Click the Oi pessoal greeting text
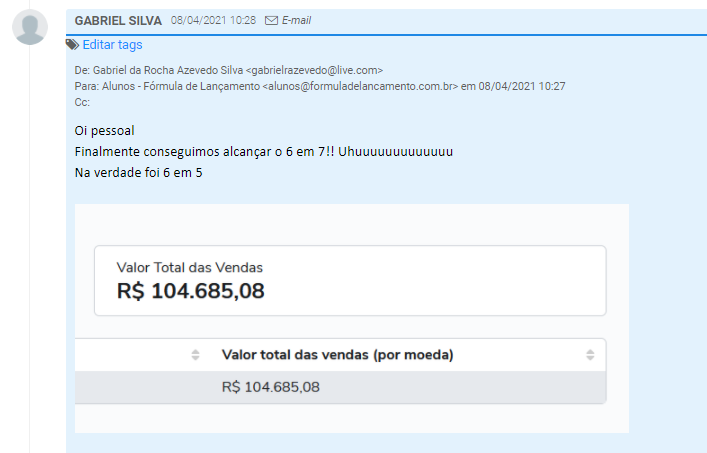Viewport: 707px width, 453px height. (105, 131)
